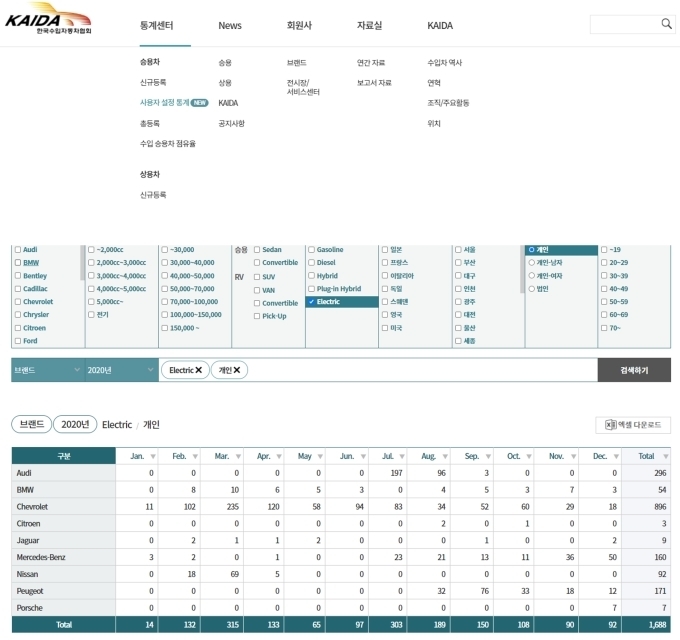Image resolution: width=680 pixels, height=640 pixels.
Task: Sort by Jan. column arrow
Action: click(x=153, y=457)
